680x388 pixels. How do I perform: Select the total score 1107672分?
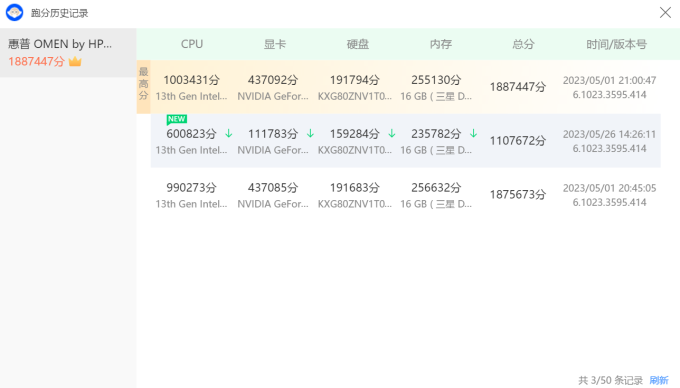[x=517, y=141]
